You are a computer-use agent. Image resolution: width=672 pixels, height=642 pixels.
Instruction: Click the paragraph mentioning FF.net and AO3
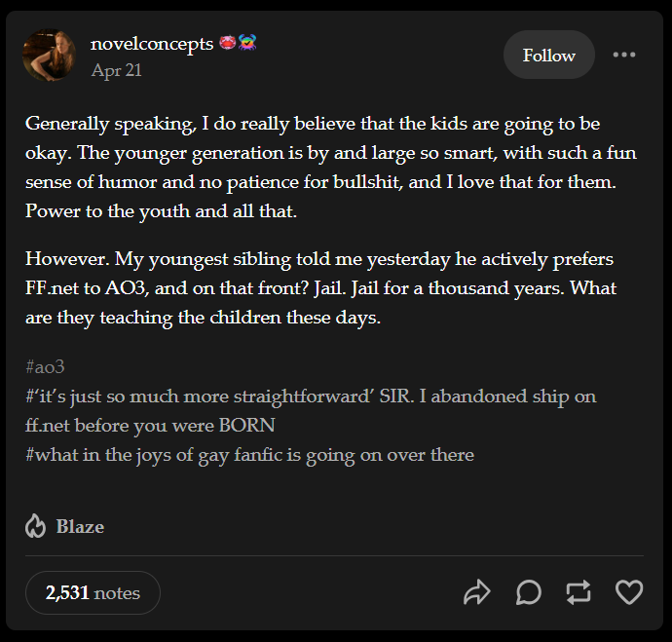click(321, 288)
